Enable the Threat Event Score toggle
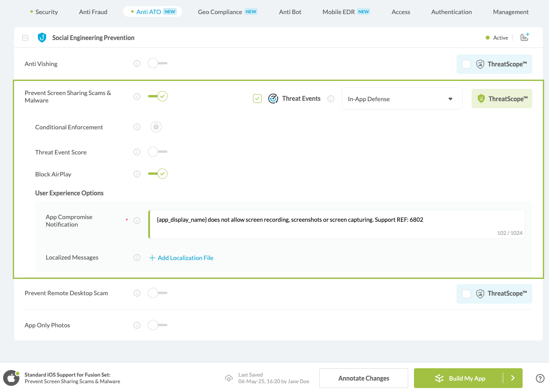The image size is (549, 392). [x=157, y=151]
